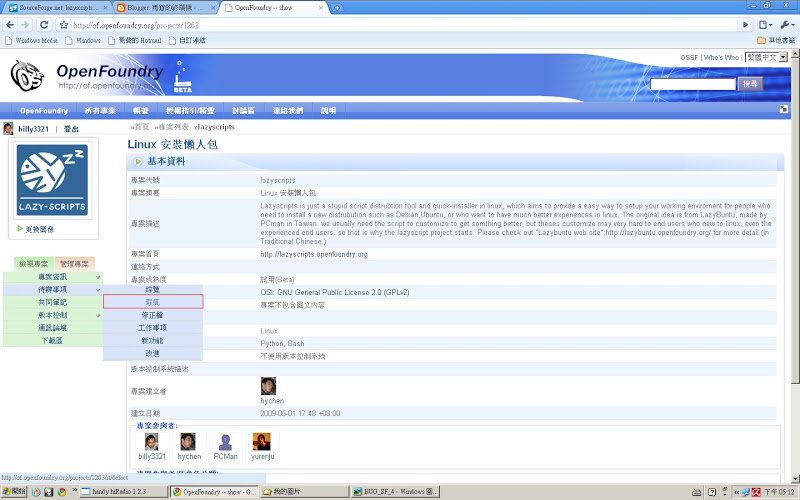800x500 pixels.
Task: Click the 登出 logout link
Action: tap(71, 129)
